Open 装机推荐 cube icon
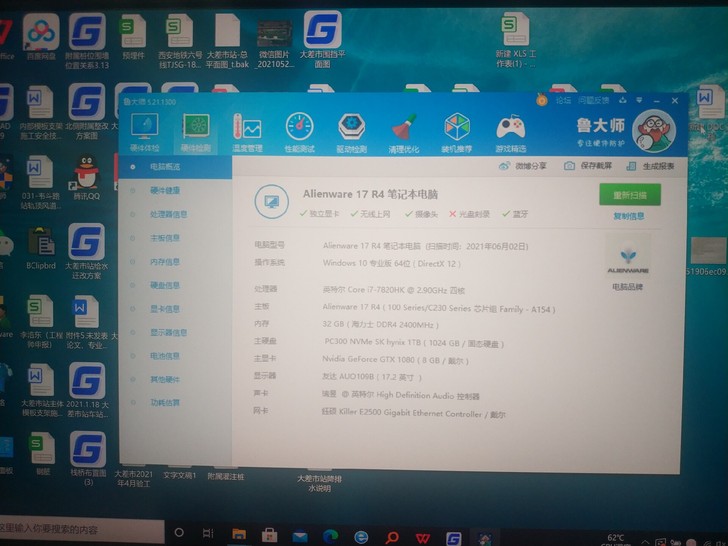The image size is (728, 546). click(x=457, y=133)
